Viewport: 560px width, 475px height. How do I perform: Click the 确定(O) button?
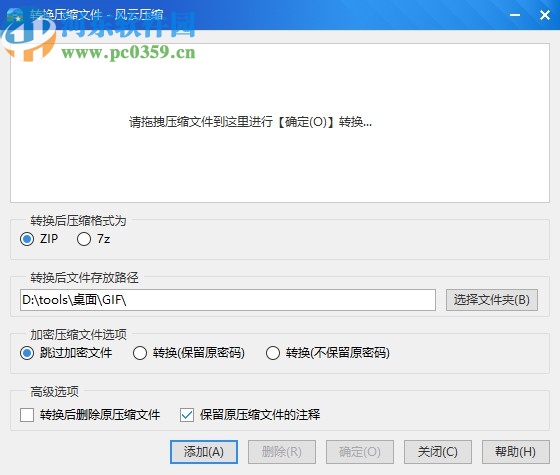[360, 452]
